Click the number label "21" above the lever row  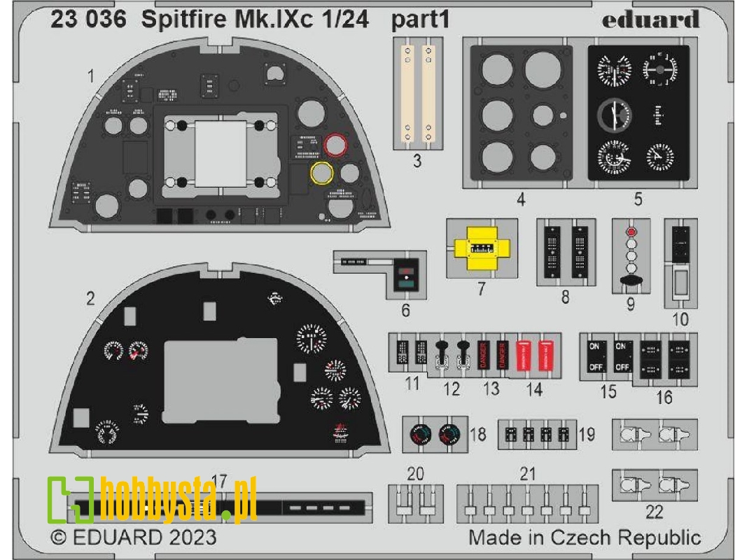[527, 474]
